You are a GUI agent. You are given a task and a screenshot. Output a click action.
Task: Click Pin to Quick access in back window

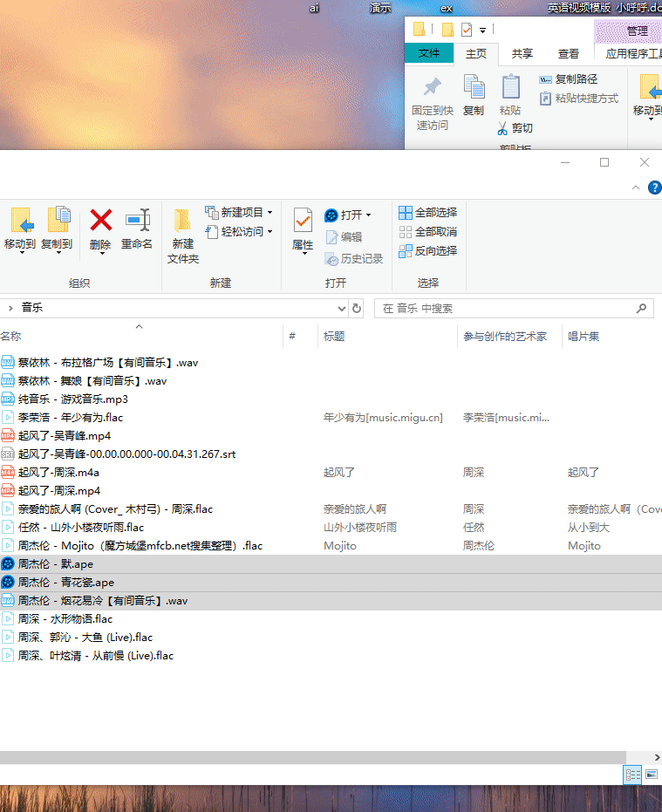(x=433, y=104)
